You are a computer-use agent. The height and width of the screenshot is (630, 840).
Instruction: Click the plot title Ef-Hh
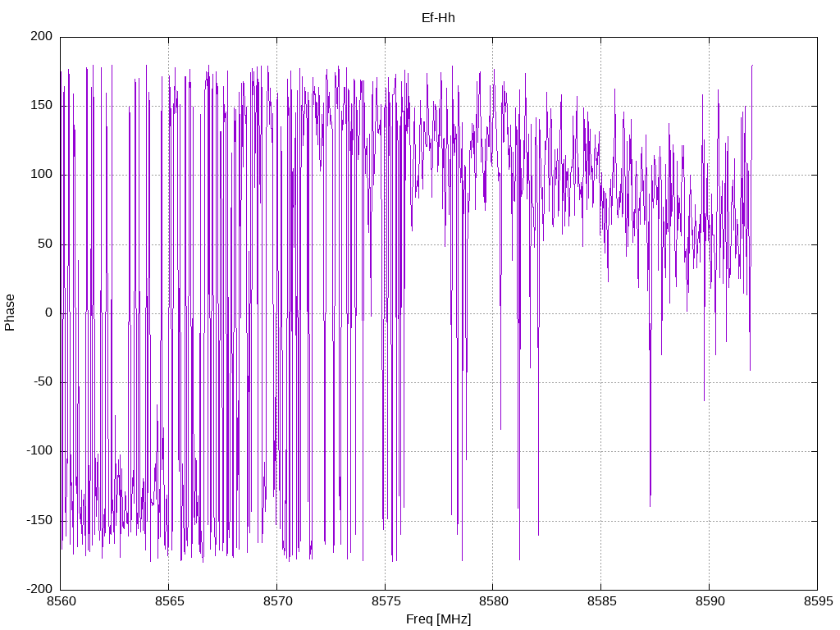pyautogui.click(x=438, y=18)
